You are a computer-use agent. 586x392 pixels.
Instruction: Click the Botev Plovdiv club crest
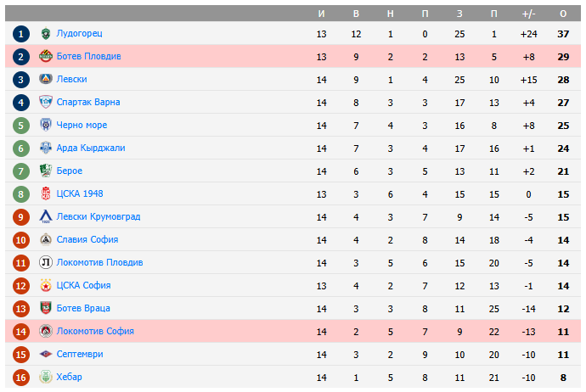46,57
